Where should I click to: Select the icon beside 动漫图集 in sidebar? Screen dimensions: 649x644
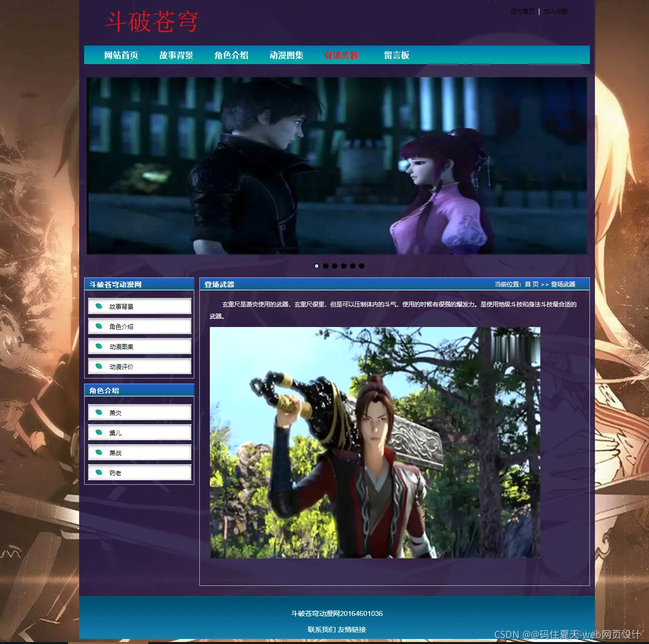coord(99,346)
